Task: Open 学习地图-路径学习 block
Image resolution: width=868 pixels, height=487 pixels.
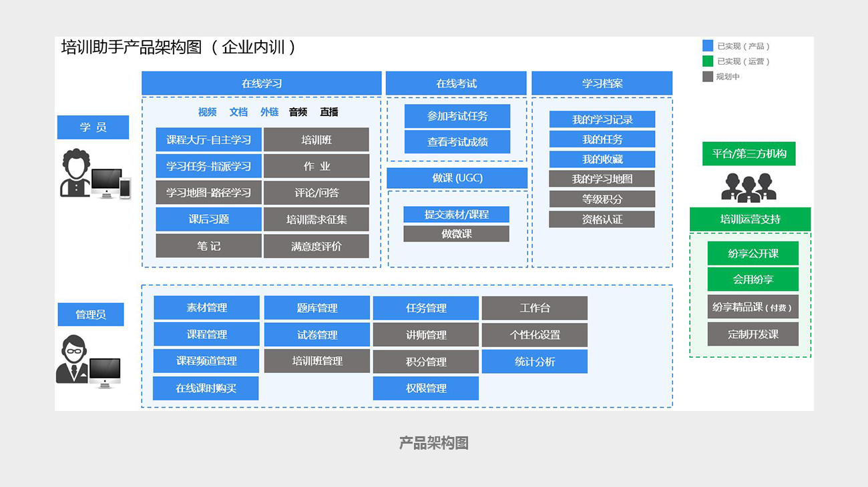Action: (x=209, y=193)
